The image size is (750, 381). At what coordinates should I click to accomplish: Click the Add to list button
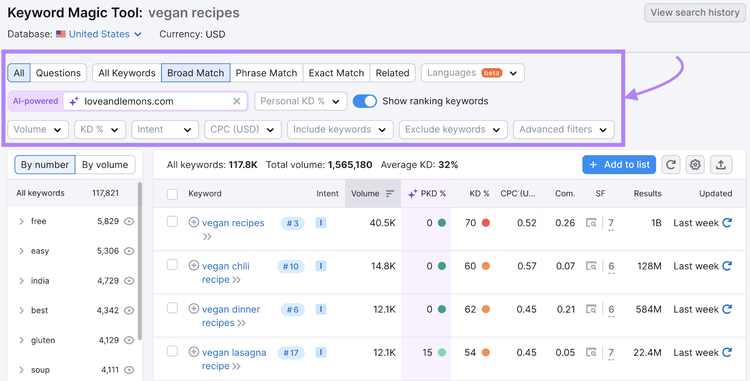[619, 165]
